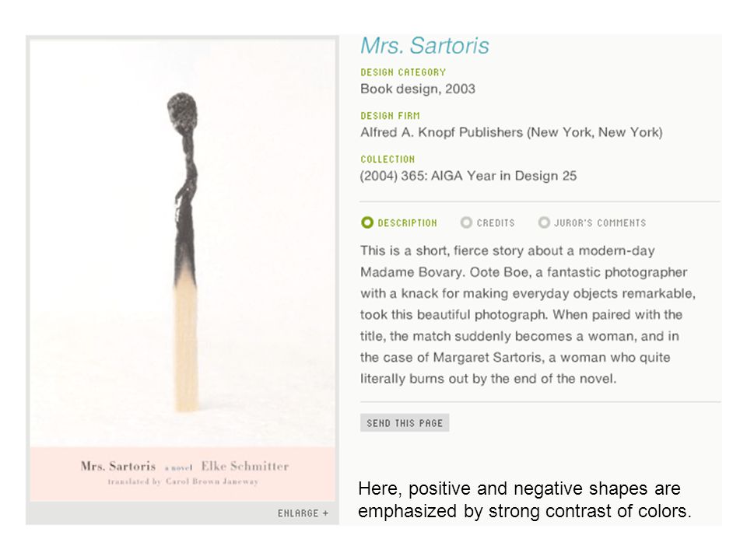The height and width of the screenshot is (560, 747).
Task: Open the Mrs. Sartoris title link
Action: (x=425, y=46)
